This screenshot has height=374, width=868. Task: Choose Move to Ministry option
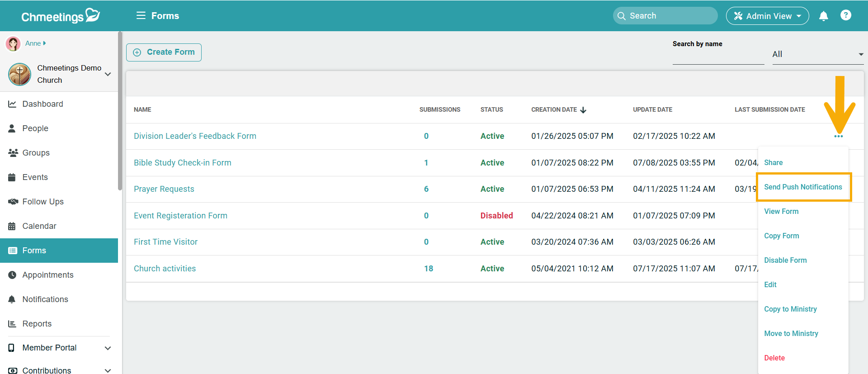[791, 333]
